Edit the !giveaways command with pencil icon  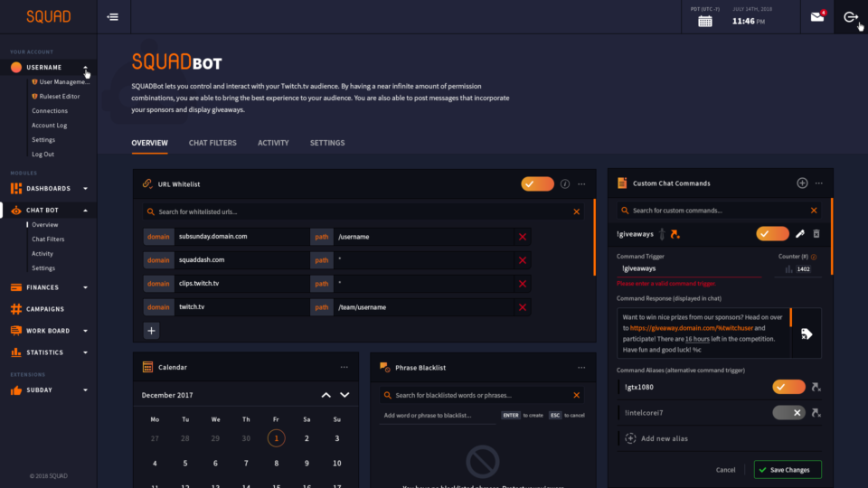click(800, 234)
